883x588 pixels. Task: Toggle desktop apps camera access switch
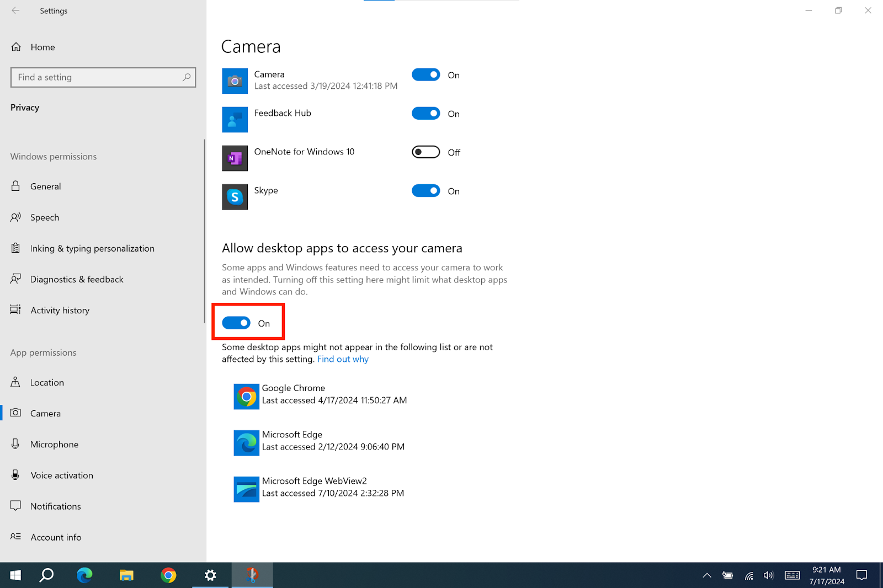[x=236, y=323]
